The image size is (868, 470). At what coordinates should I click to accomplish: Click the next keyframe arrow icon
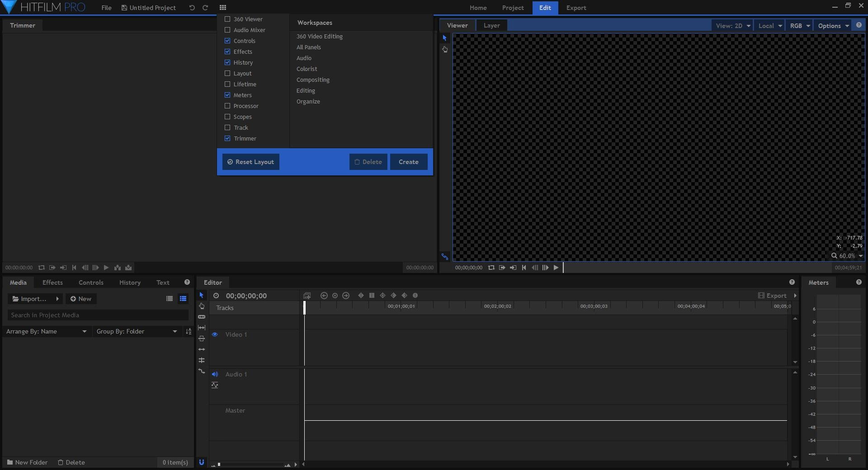click(346, 296)
